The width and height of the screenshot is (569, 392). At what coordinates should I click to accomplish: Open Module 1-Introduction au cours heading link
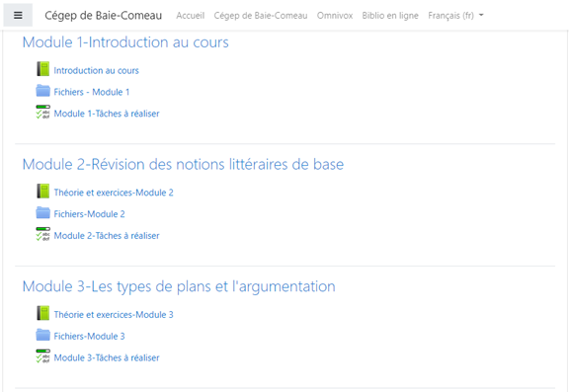(x=125, y=42)
